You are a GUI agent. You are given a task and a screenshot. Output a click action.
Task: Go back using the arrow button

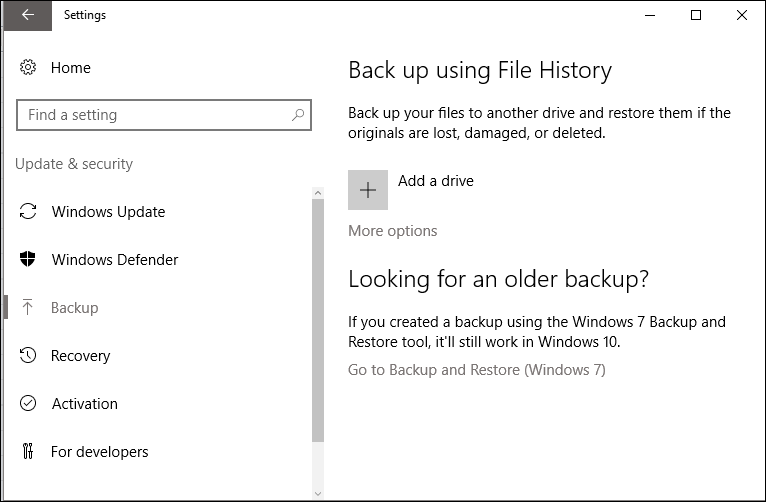pyautogui.click(x=27, y=15)
